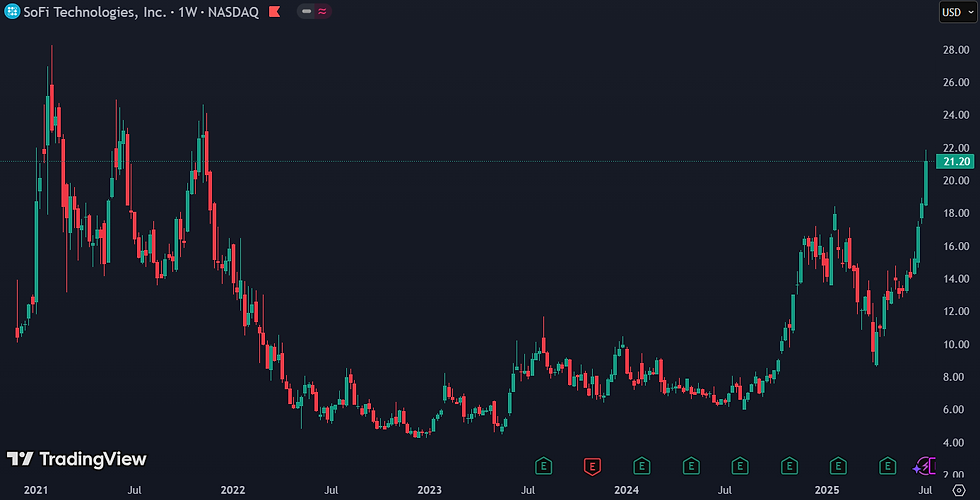Open the USD currency dropdown
The image size is (980, 500).
[x=957, y=12]
